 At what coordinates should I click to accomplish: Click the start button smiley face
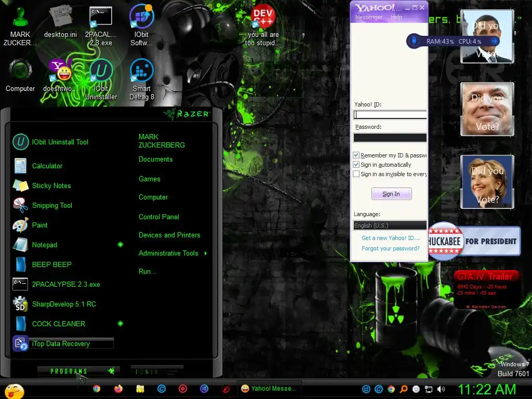click(x=14, y=391)
